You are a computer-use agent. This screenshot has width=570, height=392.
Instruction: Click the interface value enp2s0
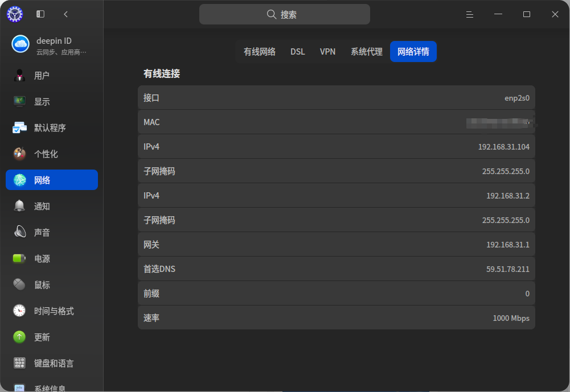tap(517, 98)
